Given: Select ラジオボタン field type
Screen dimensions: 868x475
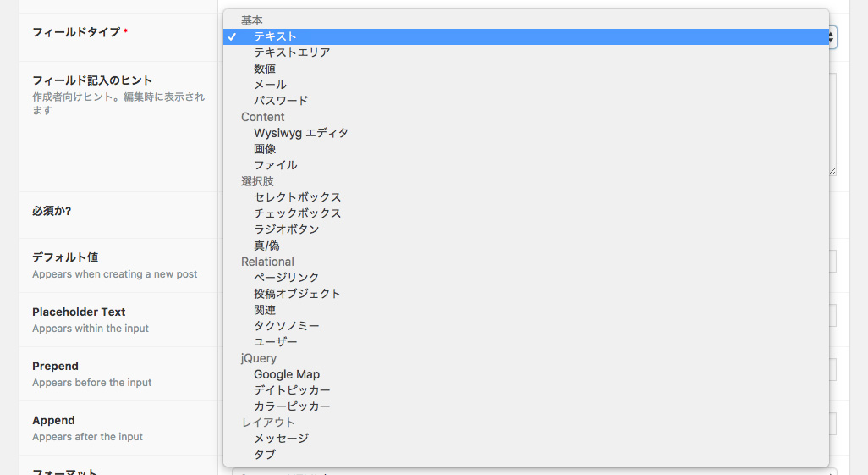Looking at the screenshot, I should coord(526,229).
